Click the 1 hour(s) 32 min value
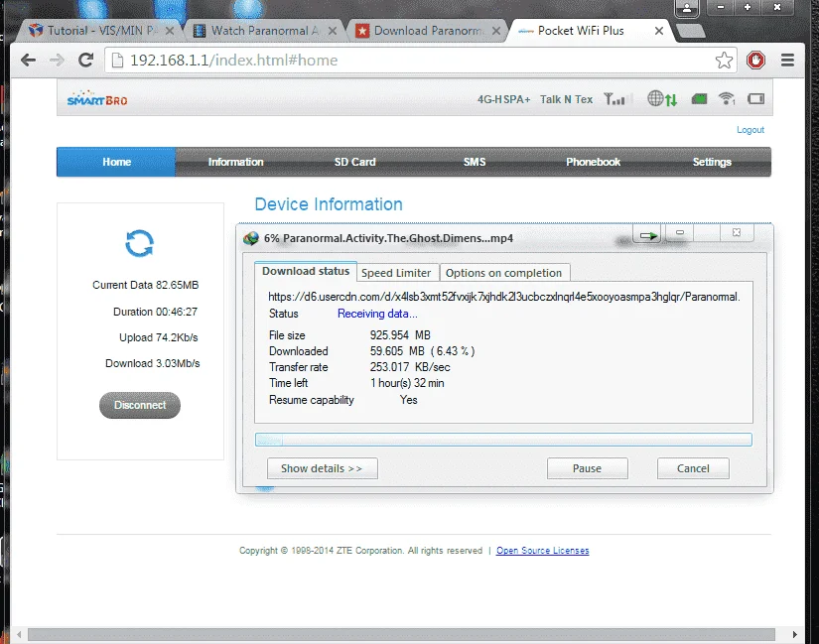This screenshot has width=819, height=644. (x=407, y=383)
